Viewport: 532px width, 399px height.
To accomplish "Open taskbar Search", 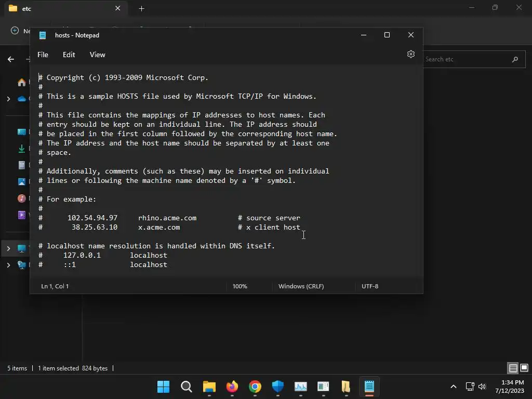I will click(x=187, y=387).
